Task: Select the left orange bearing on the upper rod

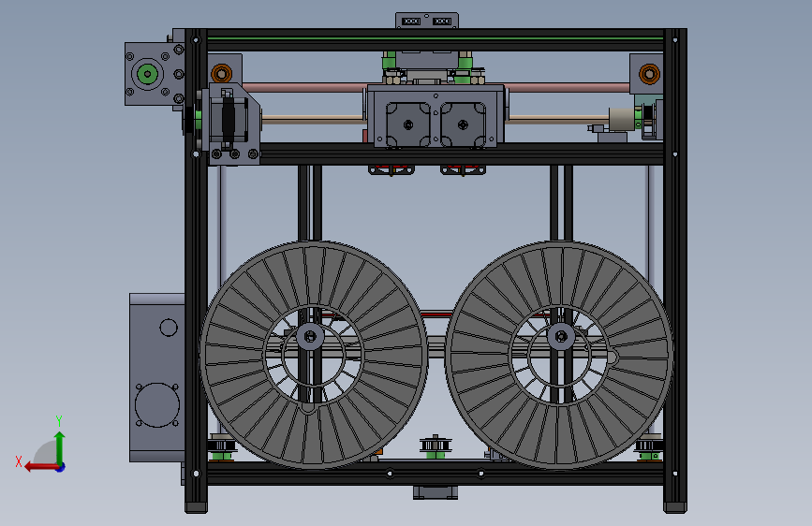Action: point(222,74)
